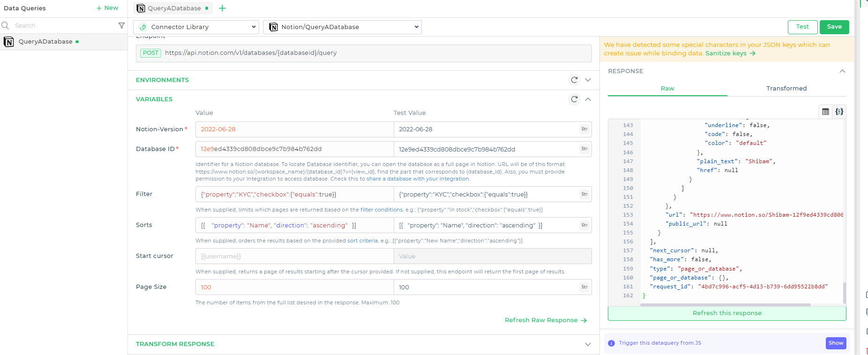This screenshot has width=868, height=355.
Task: Click the Start cursor test value field
Action: click(x=493, y=256)
